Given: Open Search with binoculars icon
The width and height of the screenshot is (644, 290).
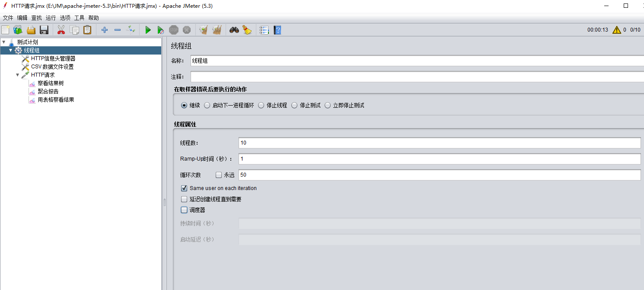Looking at the screenshot, I should coord(234,30).
